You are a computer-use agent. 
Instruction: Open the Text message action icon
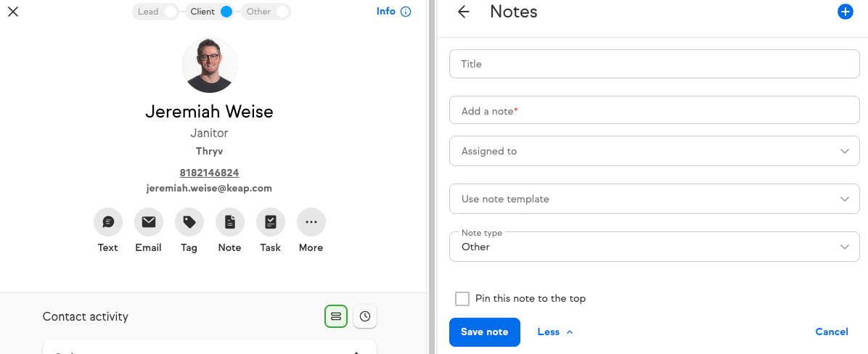(x=108, y=223)
